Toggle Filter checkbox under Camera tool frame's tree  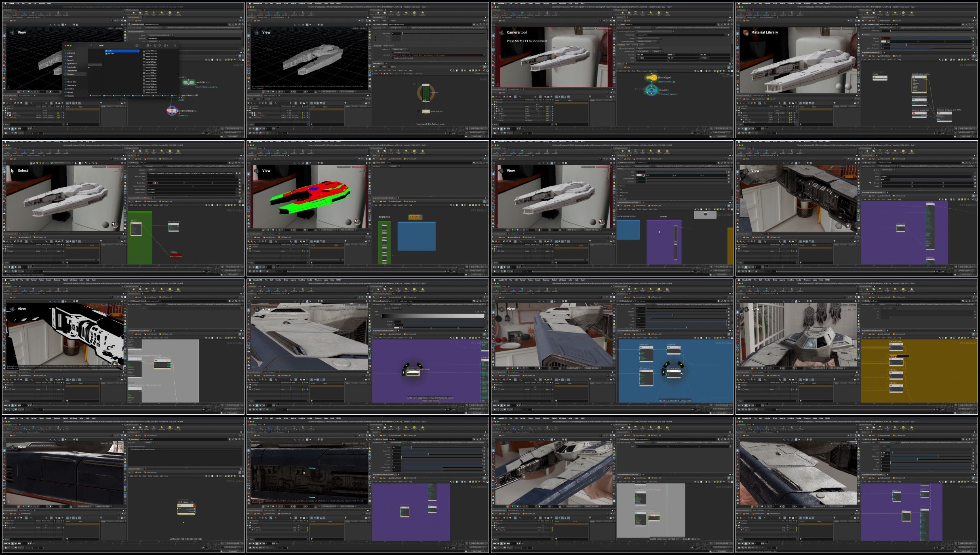click(493, 125)
